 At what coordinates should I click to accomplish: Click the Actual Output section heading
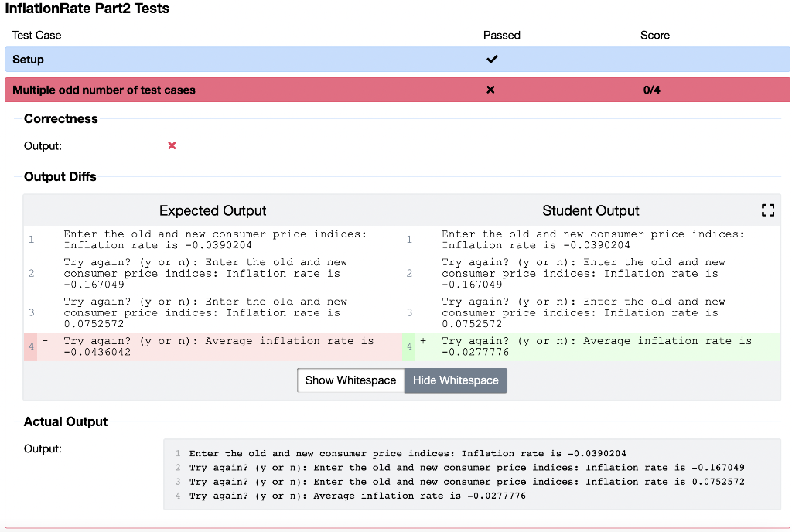pyautogui.click(x=66, y=421)
